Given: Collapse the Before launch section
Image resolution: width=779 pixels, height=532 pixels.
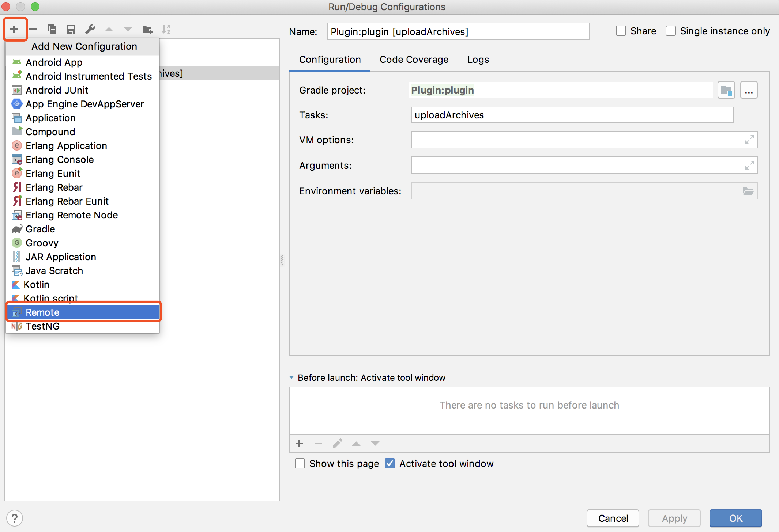Looking at the screenshot, I should tap(291, 377).
